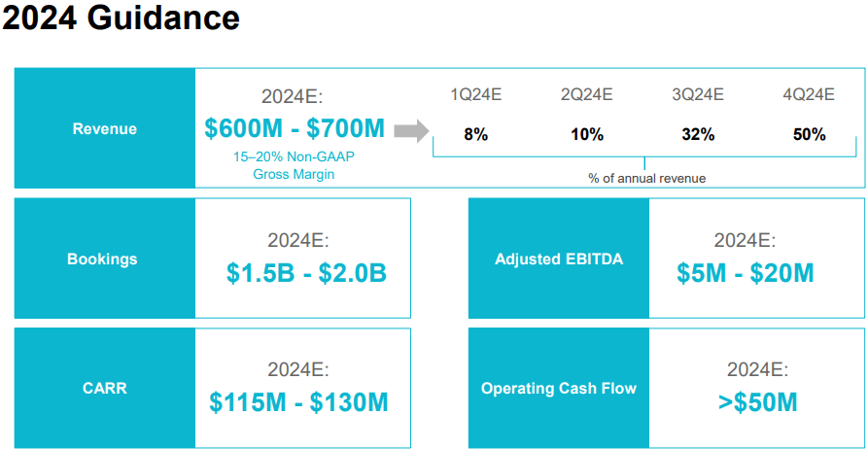
Task: Select the 2Q24E column header
Action: 586,94
